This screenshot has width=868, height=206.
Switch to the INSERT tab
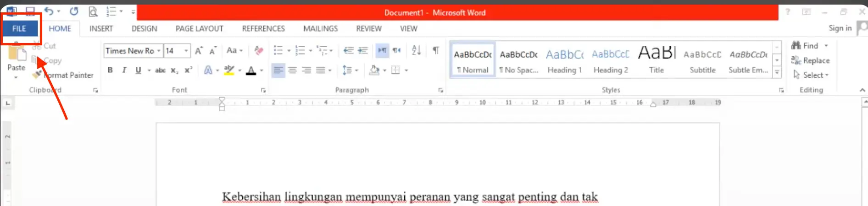point(101,28)
